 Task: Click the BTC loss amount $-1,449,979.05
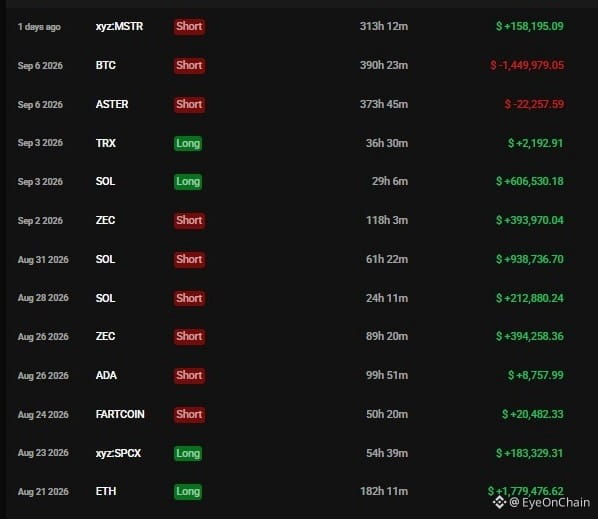527,65
